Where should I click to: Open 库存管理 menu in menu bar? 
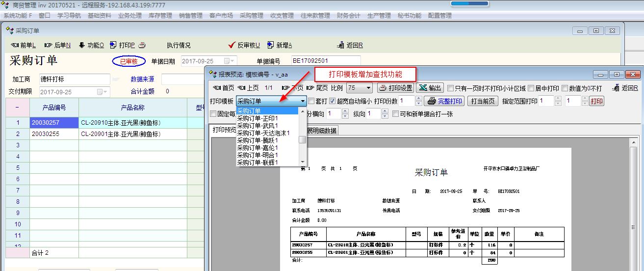(160, 15)
